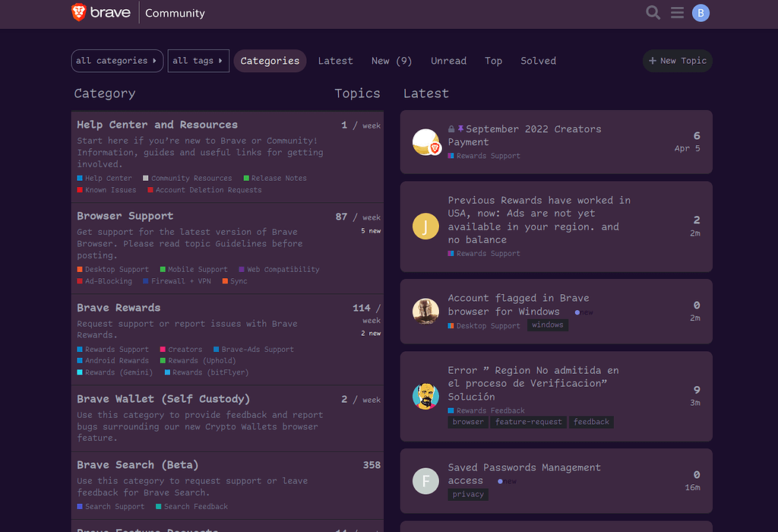Switch to the Solved tab
778x532 pixels.
coord(538,61)
